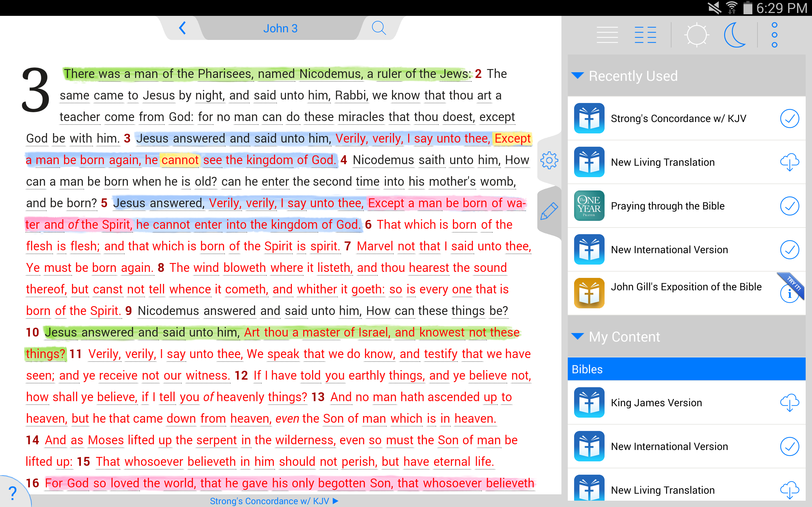The width and height of the screenshot is (812, 507).
Task: Toggle checkmark for Strong's Concordance w/ KJV
Action: 789,119
